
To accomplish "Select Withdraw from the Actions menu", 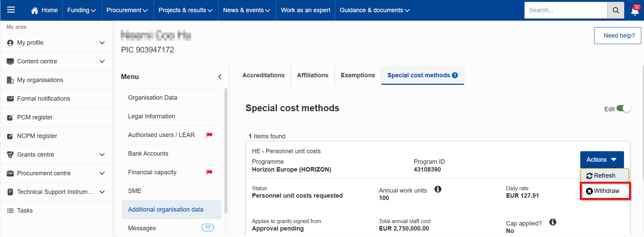I will coord(605,191).
